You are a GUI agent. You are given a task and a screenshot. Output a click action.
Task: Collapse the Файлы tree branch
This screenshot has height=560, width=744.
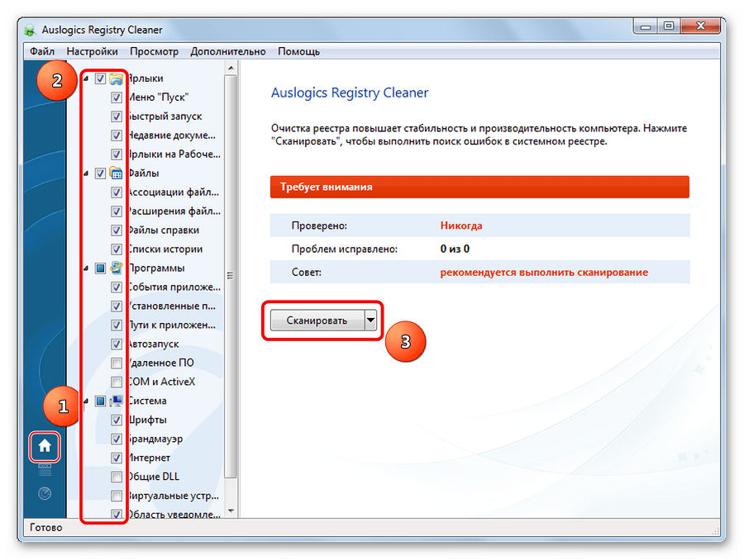86,173
